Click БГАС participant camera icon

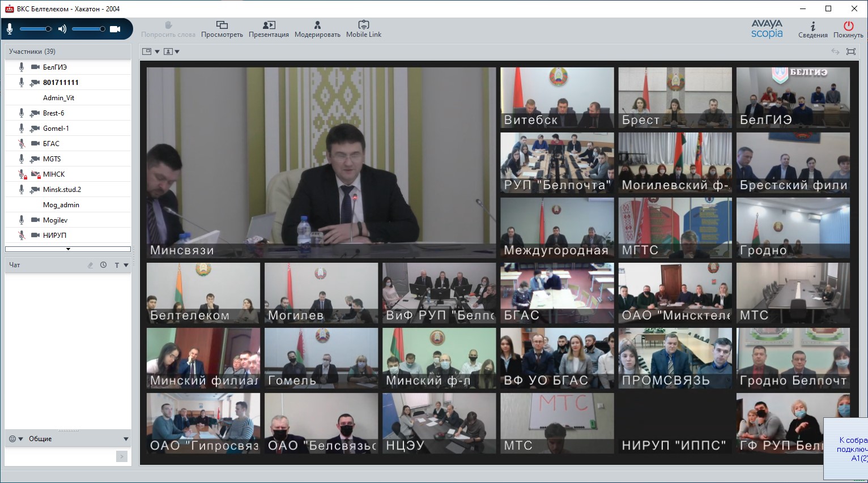35,143
